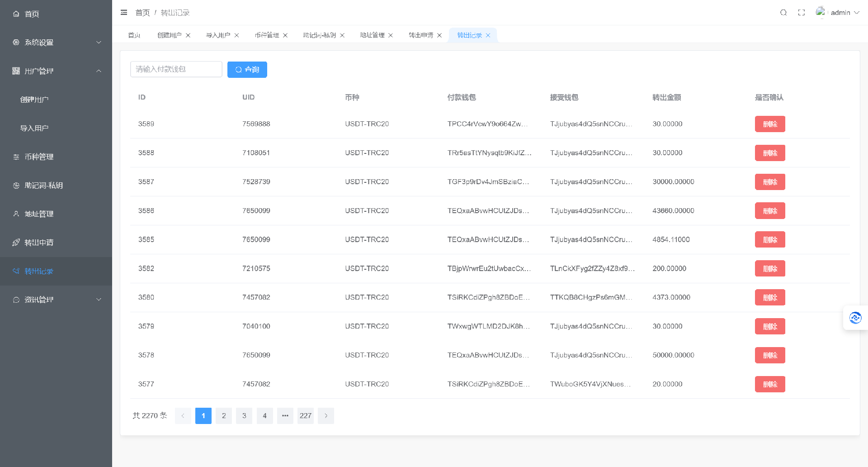
Task: Click the floating assistant icon on right edge
Action: tap(855, 318)
